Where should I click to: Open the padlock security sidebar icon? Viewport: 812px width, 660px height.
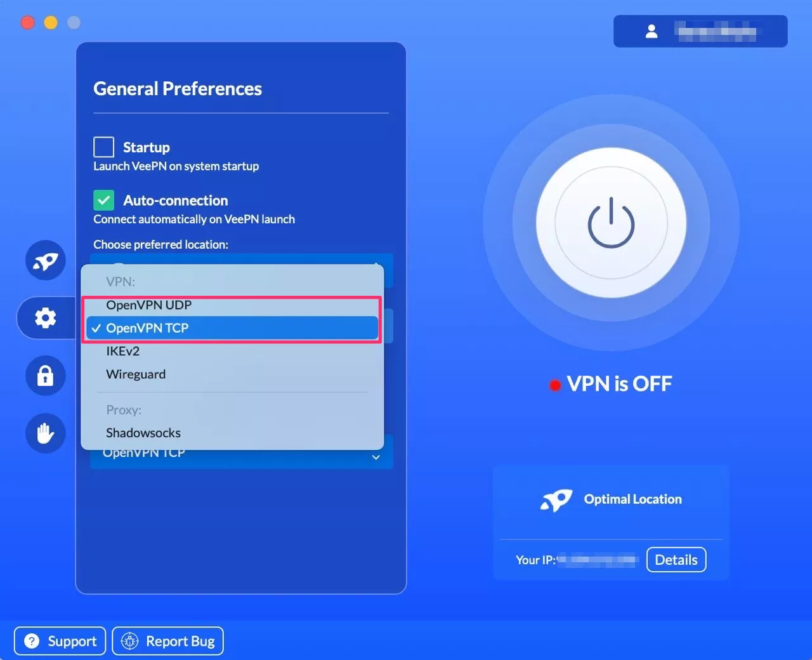(x=46, y=376)
